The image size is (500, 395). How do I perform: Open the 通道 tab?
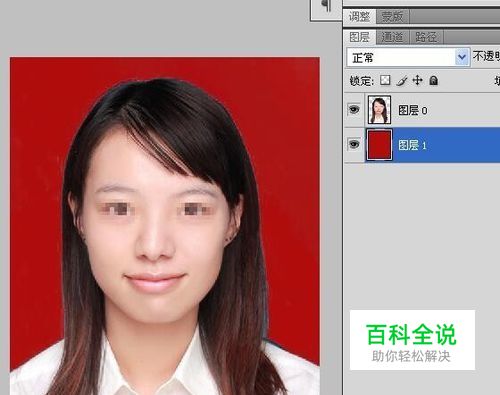(392, 37)
